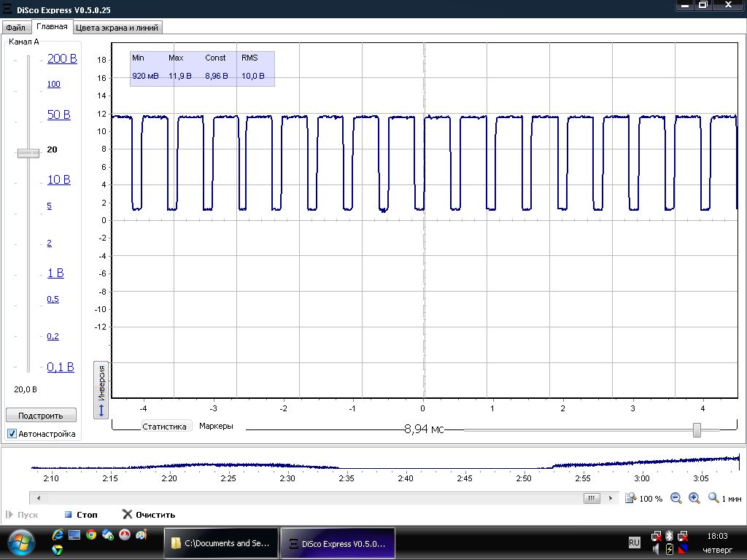Select the Статистика tab
Screen dimensions: 747x560
(164, 426)
